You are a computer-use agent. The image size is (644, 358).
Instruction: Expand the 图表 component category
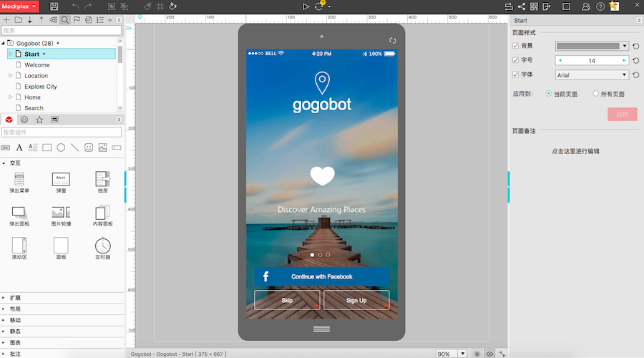(4, 342)
